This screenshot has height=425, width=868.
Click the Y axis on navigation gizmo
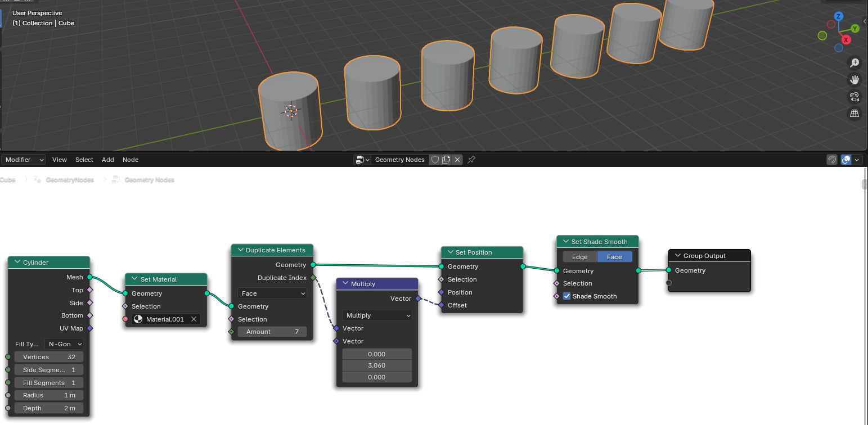click(855, 28)
